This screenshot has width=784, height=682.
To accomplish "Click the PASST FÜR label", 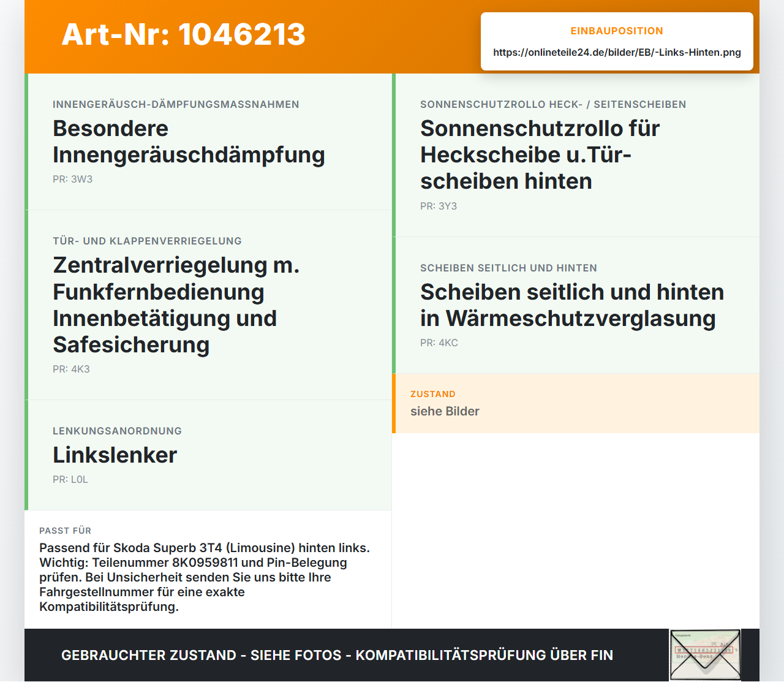I will click(65, 531).
